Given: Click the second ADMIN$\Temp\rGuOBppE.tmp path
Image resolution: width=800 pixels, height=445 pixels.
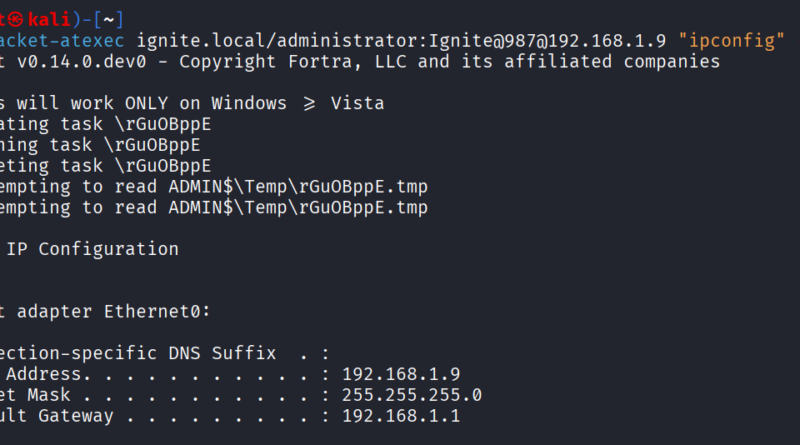Looking at the screenshot, I should tap(298, 208).
